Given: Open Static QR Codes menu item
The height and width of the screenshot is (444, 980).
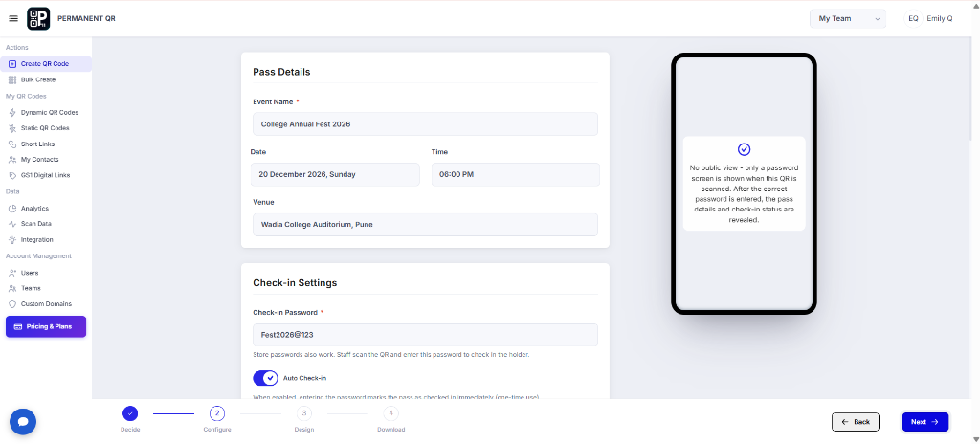Looking at the screenshot, I should pyautogui.click(x=46, y=128).
